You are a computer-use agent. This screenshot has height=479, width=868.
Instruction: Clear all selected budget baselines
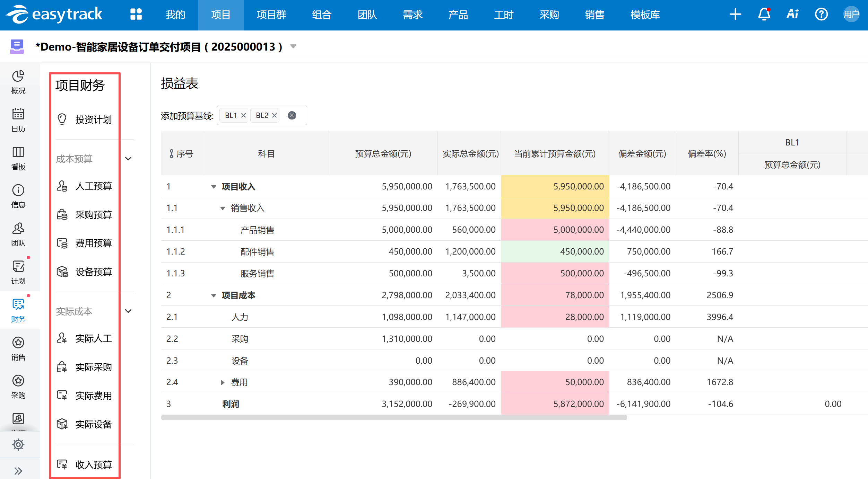[292, 115]
